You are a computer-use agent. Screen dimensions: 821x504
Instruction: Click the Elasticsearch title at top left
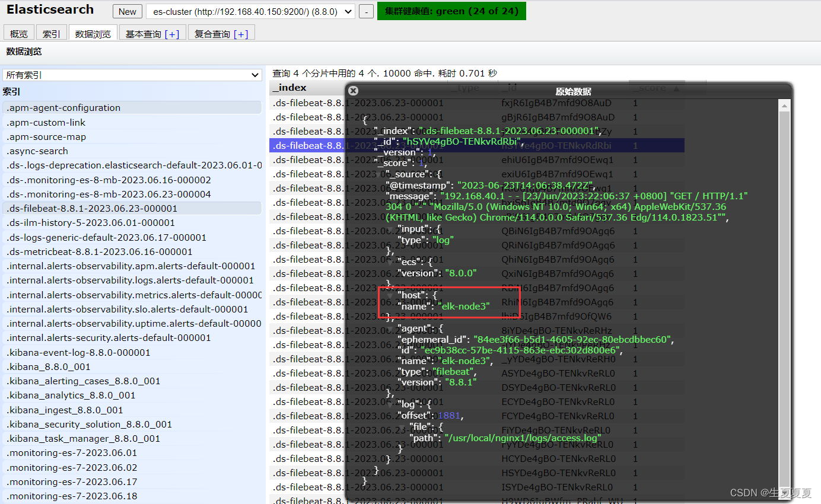(x=50, y=9)
